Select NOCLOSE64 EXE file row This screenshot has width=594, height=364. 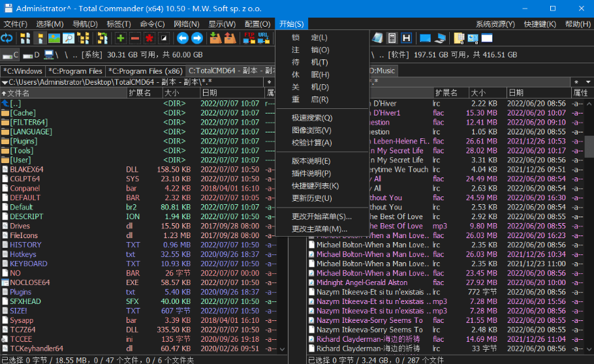click(138, 282)
